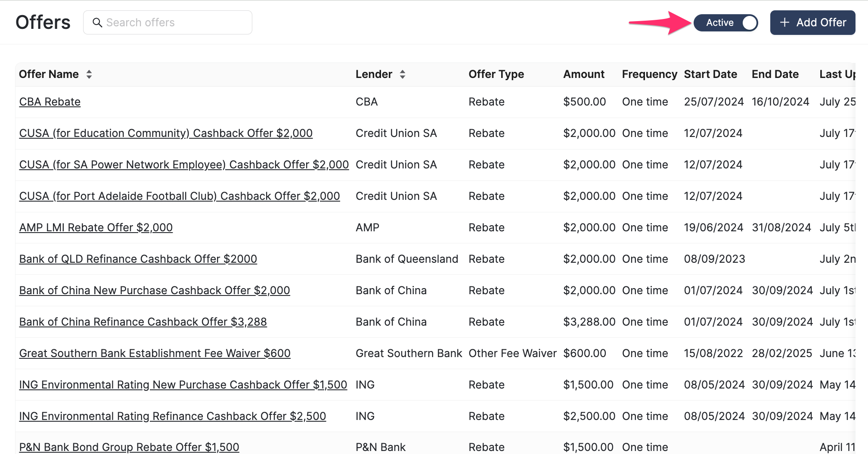The height and width of the screenshot is (454, 868).
Task: Open the CBA Rebate offer
Action: tap(50, 102)
